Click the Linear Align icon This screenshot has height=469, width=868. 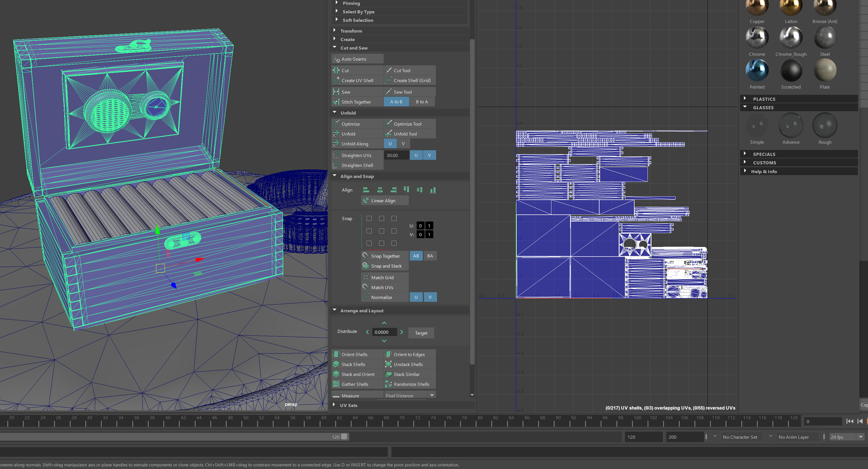[366, 201]
